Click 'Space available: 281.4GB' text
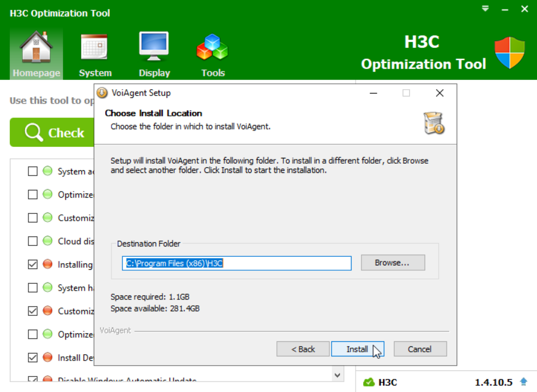 155,309
